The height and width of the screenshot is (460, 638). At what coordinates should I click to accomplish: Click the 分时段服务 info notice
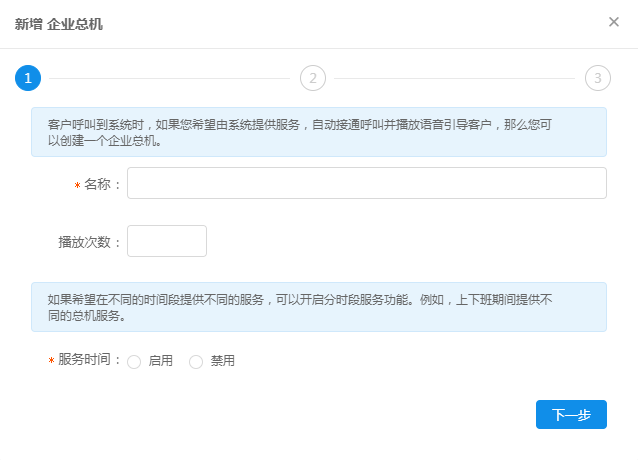point(318,307)
